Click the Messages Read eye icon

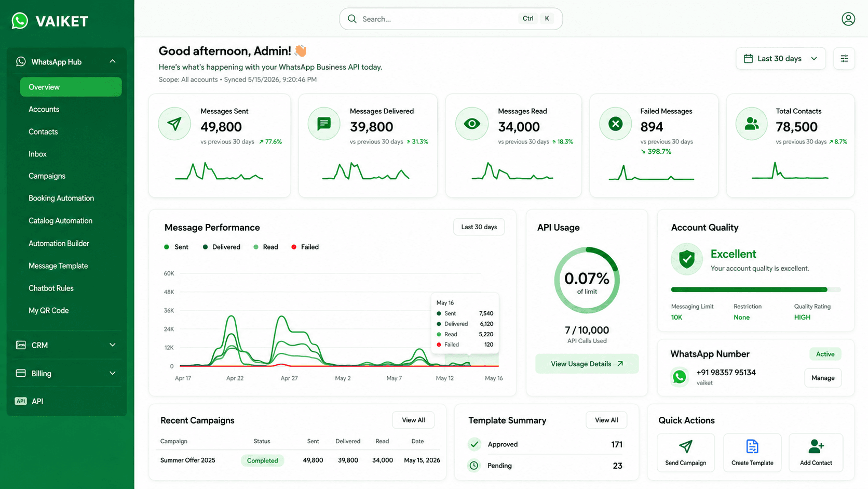(x=472, y=124)
